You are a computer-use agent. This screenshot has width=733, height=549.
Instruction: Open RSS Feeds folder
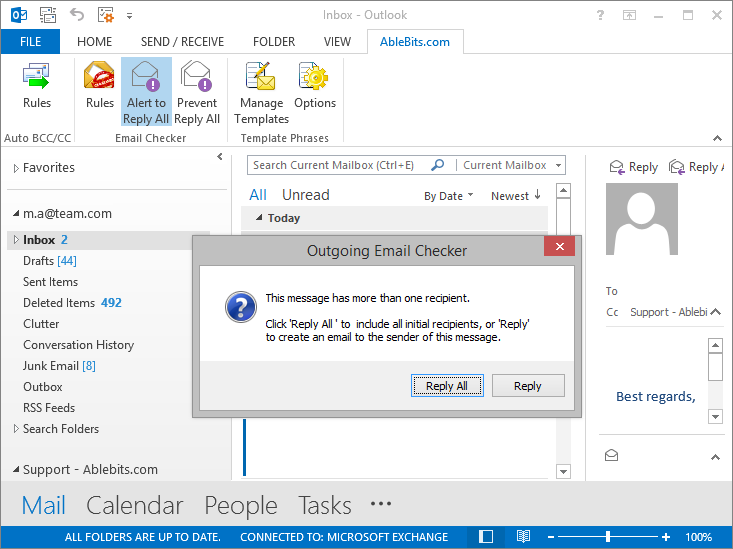point(49,408)
